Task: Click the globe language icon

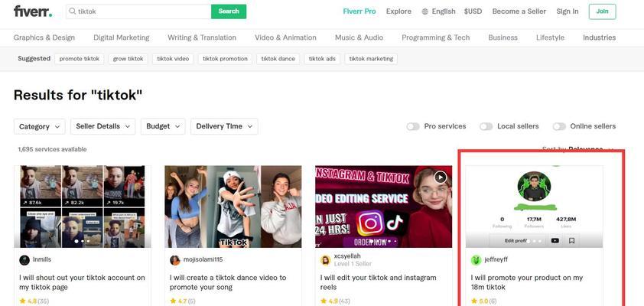Action: click(425, 11)
